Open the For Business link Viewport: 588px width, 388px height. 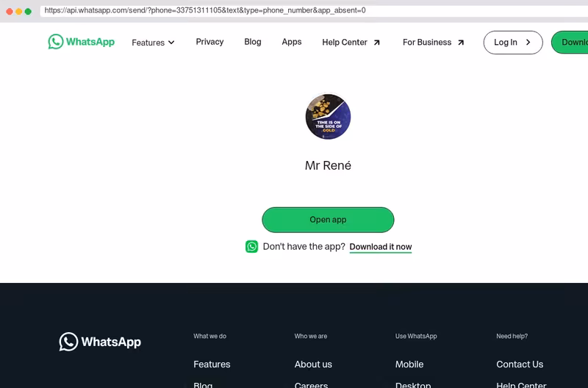tap(434, 43)
